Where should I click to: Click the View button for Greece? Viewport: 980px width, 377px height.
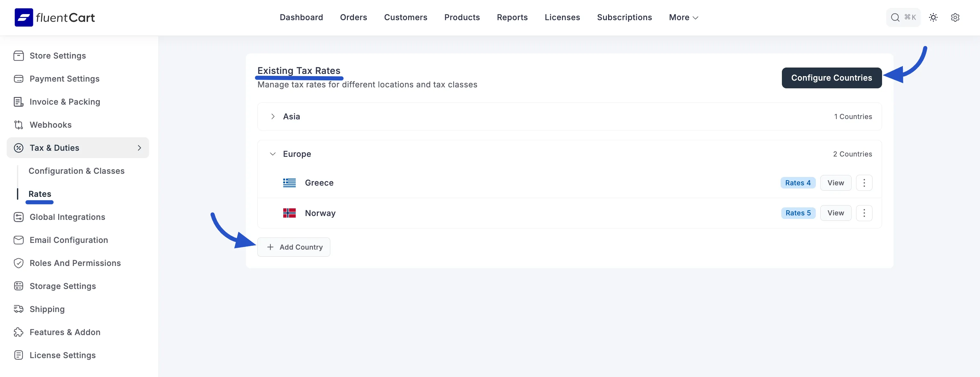[x=835, y=183]
